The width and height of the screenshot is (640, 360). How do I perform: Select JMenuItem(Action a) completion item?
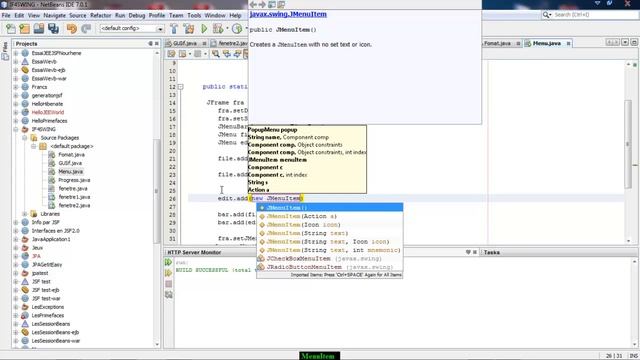pos(329,216)
